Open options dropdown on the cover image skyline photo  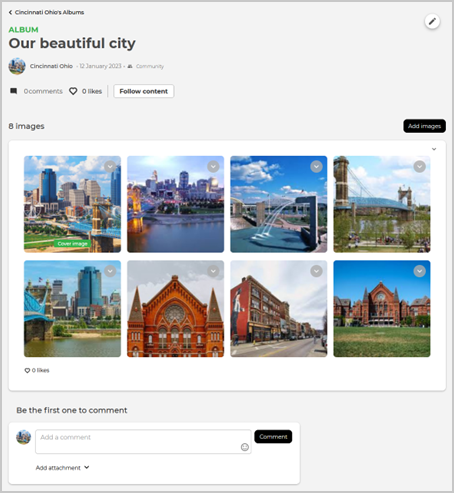(x=110, y=166)
